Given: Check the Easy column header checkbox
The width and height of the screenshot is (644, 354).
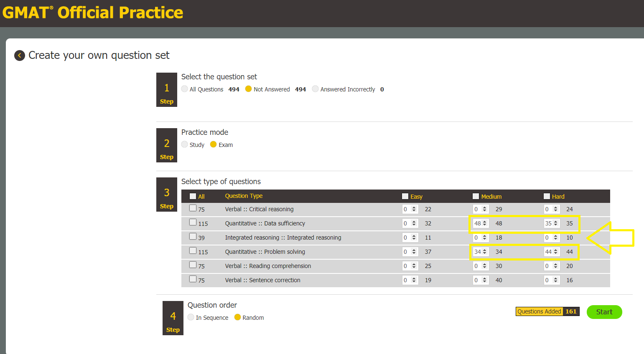Looking at the screenshot, I should pos(405,196).
